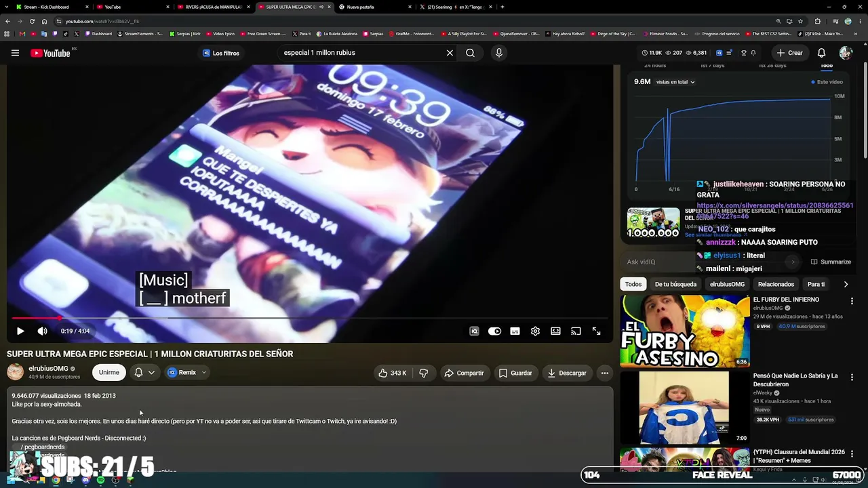Select the Para ti filter chip
The height and width of the screenshot is (488, 868).
pyautogui.click(x=816, y=284)
